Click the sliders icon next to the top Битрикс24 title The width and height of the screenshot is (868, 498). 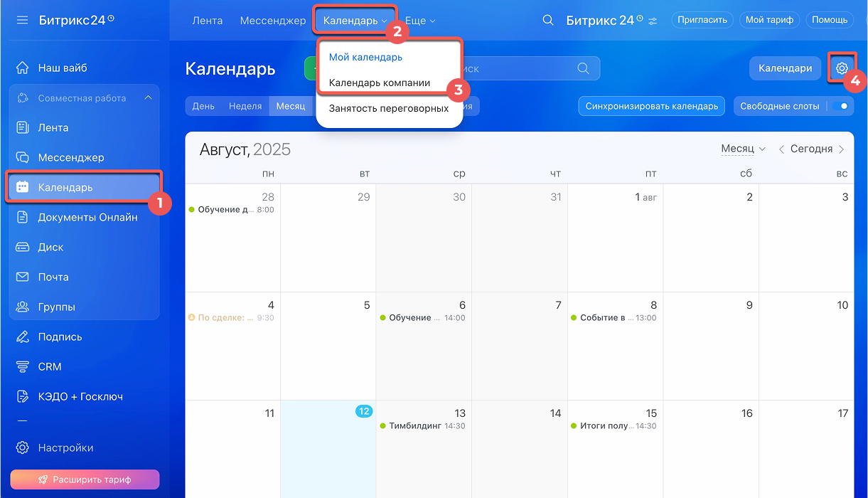tap(653, 21)
